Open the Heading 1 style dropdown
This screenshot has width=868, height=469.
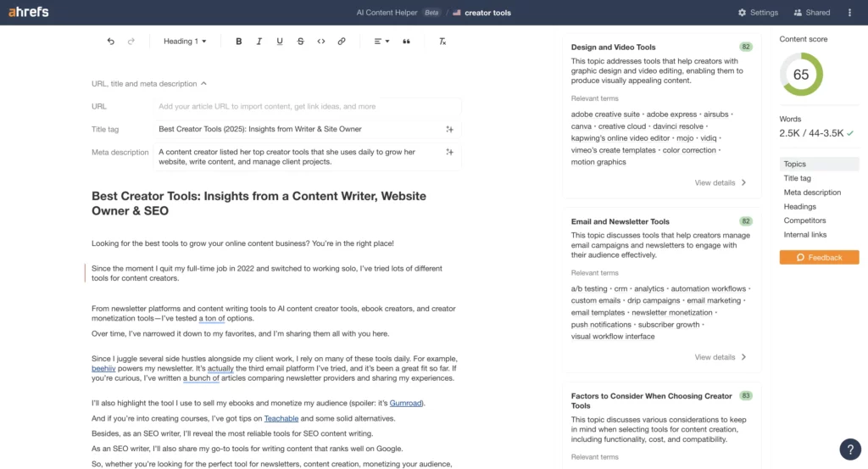point(185,41)
